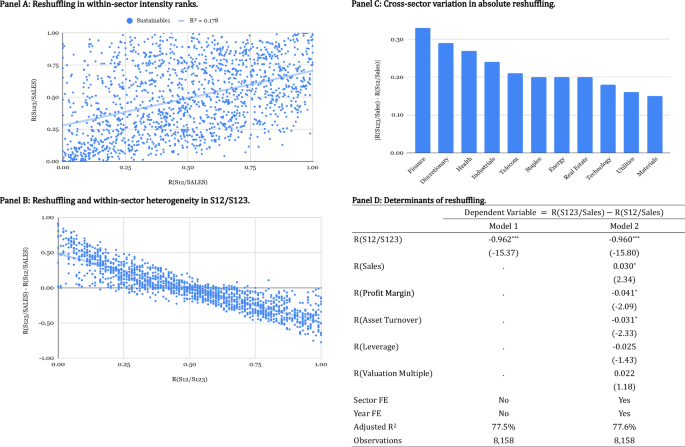Click the Technology sector bar
Viewport: 685px width, 447px height.
607,120
